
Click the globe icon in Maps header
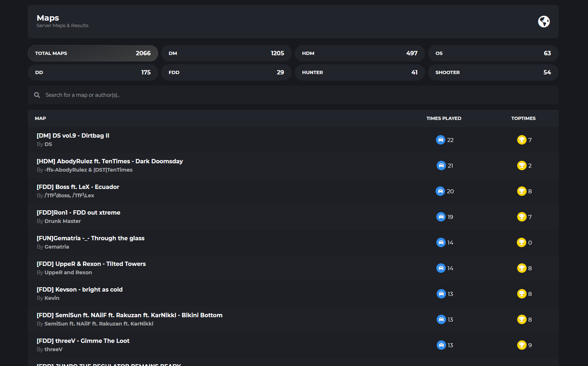pyautogui.click(x=544, y=22)
